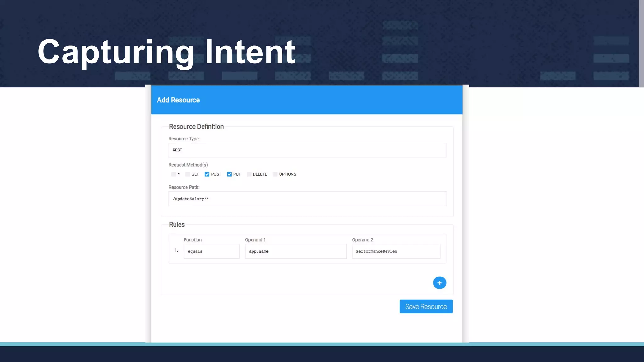Enable the DELETE request method checkbox
This screenshot has width=644, height=362.
click(249, 174)
